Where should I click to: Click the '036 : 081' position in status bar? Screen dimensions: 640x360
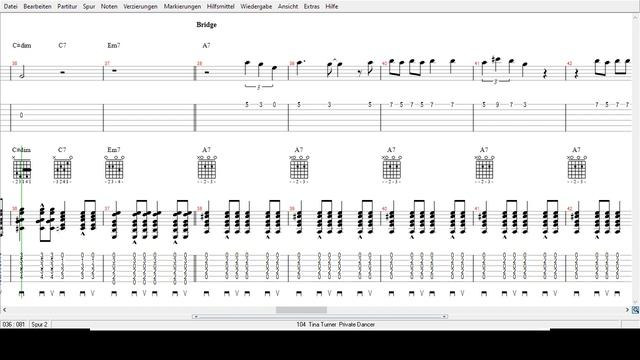click(13, 324)
